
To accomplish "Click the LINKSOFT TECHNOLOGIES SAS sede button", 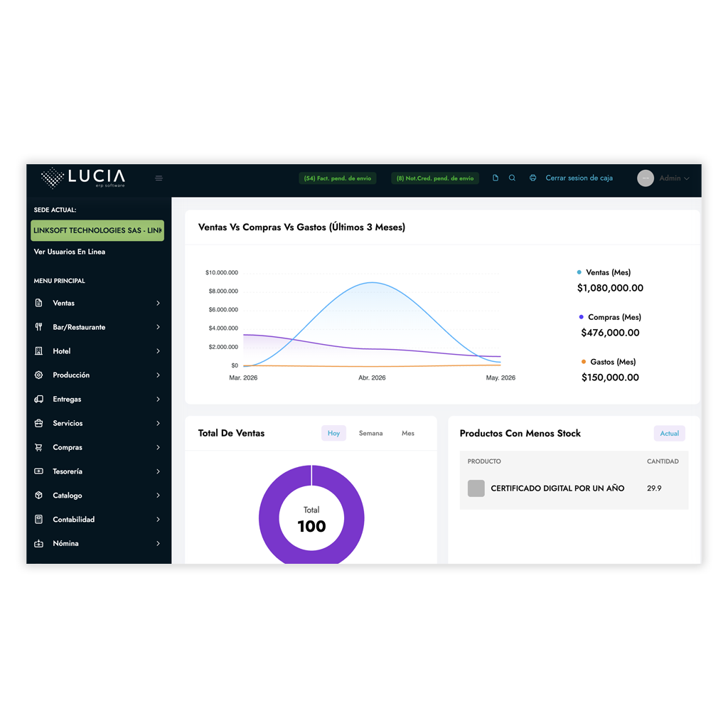I will point(97,230).
